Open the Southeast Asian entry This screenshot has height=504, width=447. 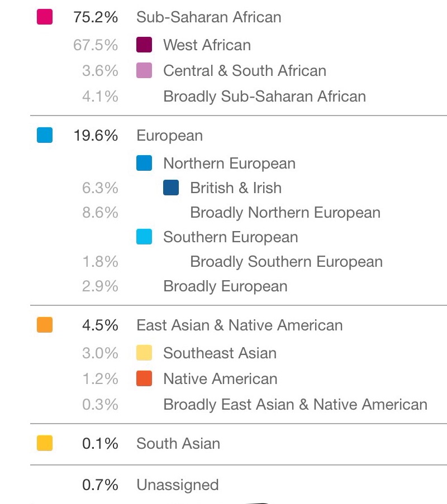[220, 353]
